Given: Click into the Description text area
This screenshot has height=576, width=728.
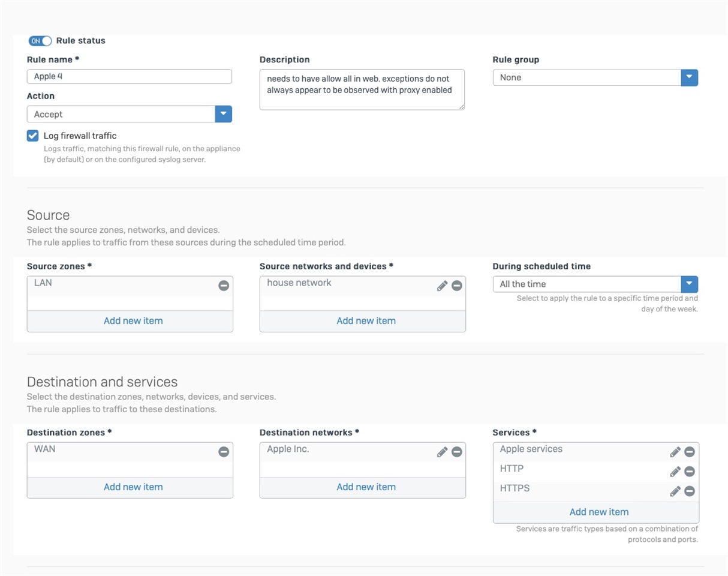Looking at the screenshot, I should [x=362, y=89].
